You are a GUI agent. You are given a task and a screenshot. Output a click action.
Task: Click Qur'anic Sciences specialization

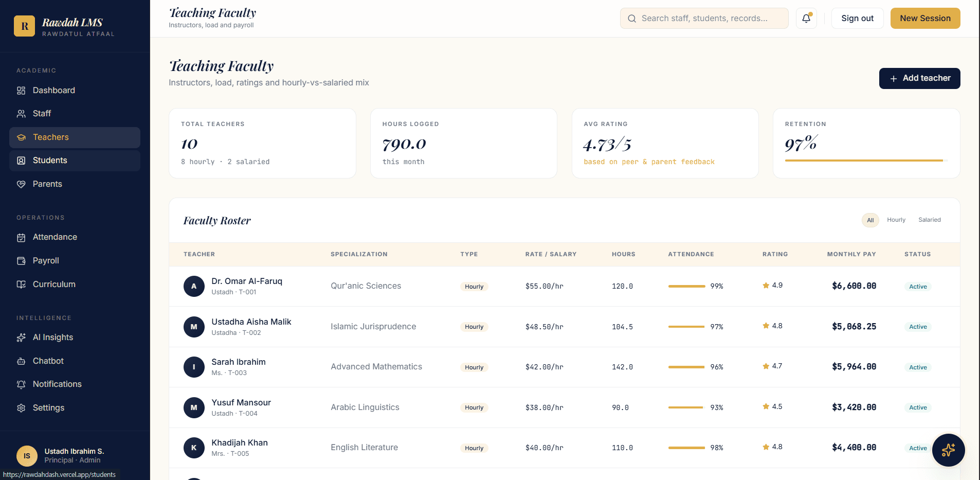click(366, 286)
